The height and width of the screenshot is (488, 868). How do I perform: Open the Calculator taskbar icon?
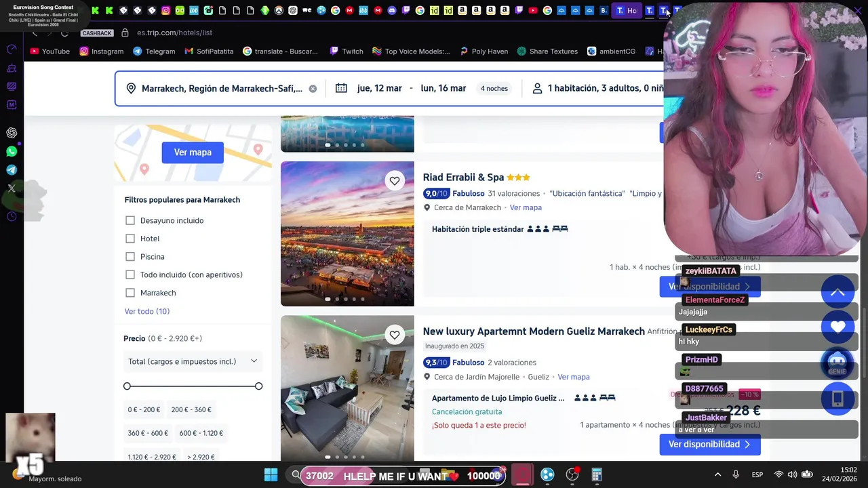pos(597,474)
